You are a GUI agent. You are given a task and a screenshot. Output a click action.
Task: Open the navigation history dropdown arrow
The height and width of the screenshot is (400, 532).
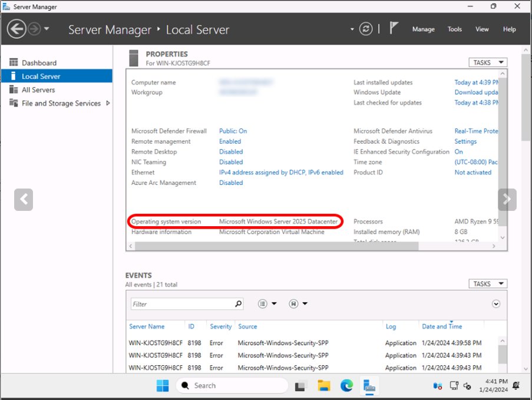(47, 29)
